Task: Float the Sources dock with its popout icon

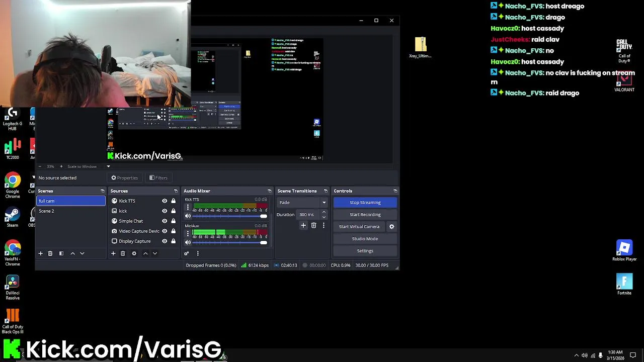Action: (176, 191)
